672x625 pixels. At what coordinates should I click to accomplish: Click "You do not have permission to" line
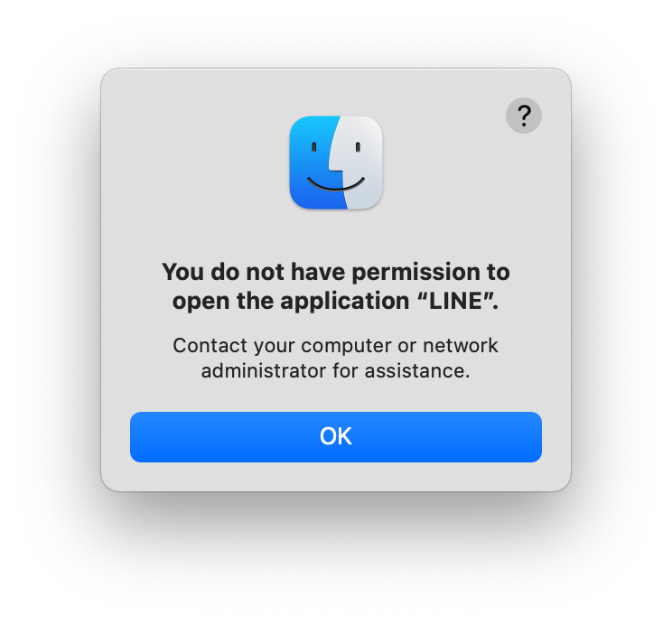point(336,272)
